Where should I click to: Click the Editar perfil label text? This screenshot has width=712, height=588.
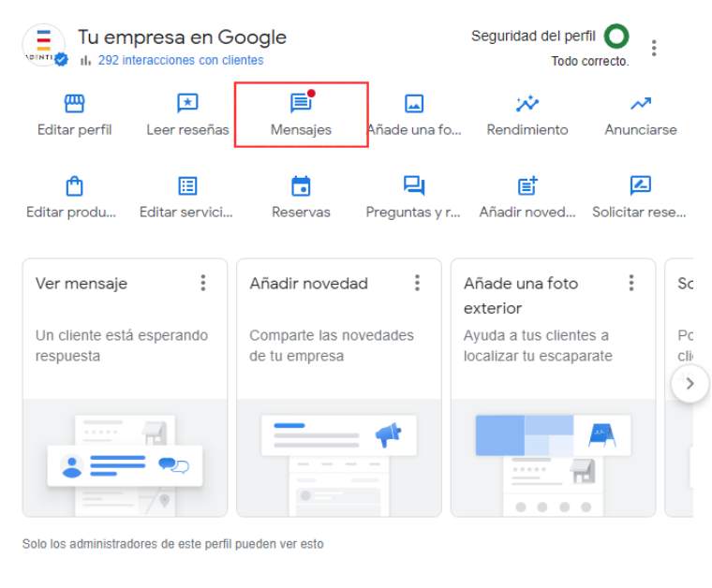pos(74,130)
